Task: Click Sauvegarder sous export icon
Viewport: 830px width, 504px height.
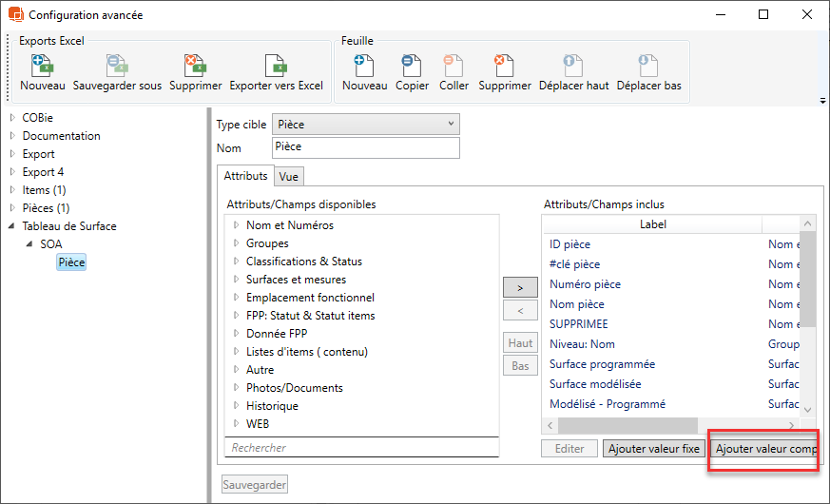Action: 117,66
